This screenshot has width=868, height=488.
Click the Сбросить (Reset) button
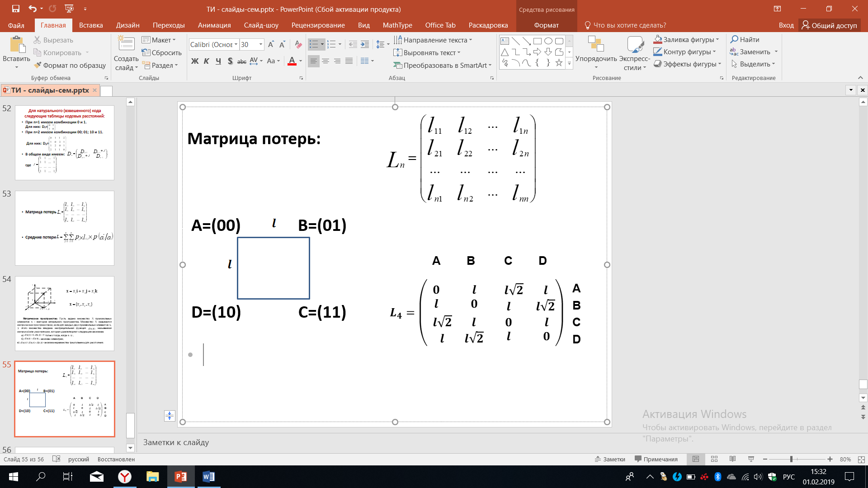tap(161, 53)
